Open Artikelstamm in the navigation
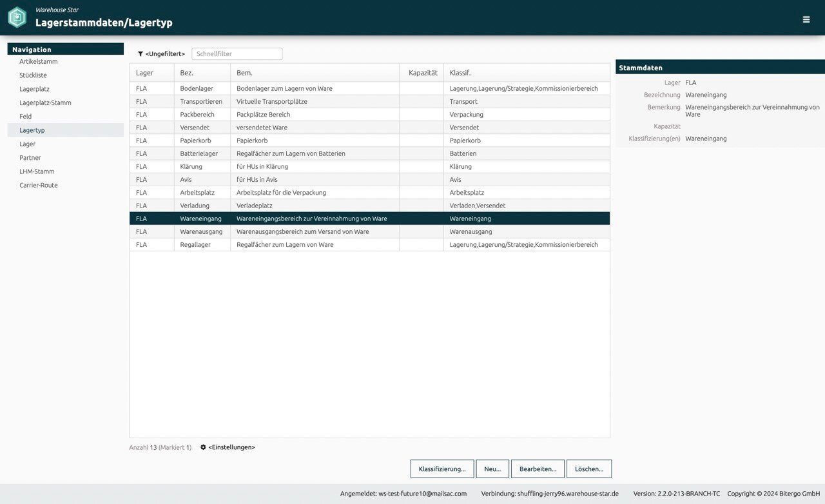 point(39,61)
